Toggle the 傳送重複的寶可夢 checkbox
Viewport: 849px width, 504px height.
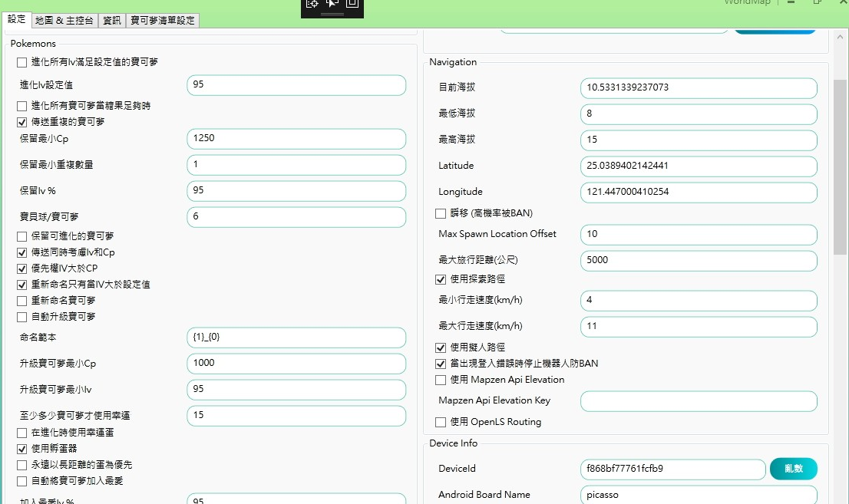coord(21,122)
